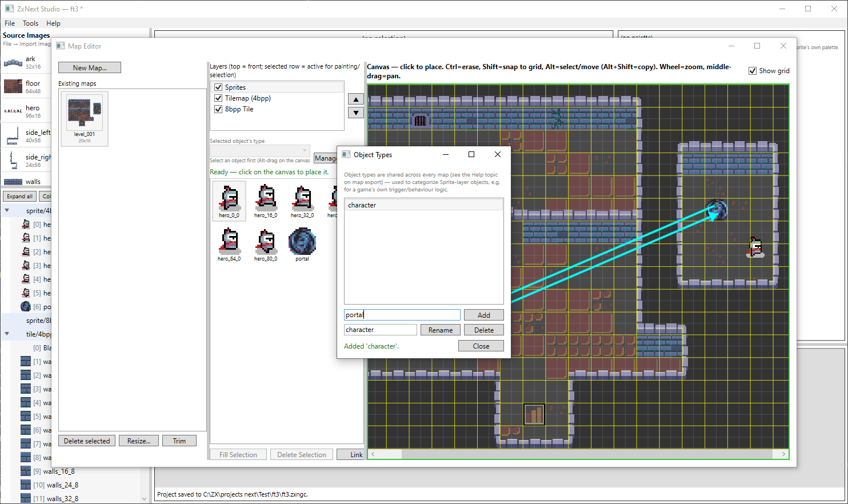Image resolution: width=848 pixels, height=504 pixels.
Task: Click the canvas scrollbar right arrow
Action: click(x=783, y=454)
